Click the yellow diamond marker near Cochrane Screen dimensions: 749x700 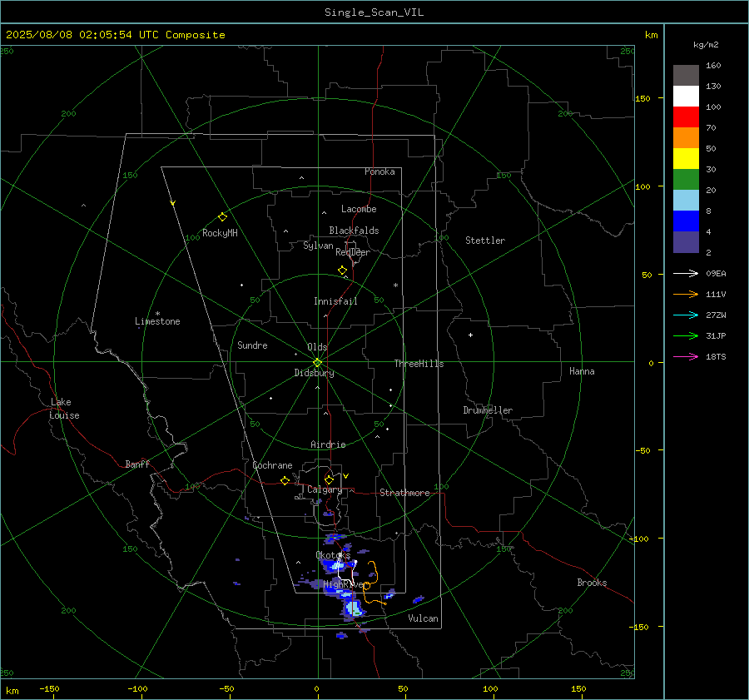click(285, 481)
